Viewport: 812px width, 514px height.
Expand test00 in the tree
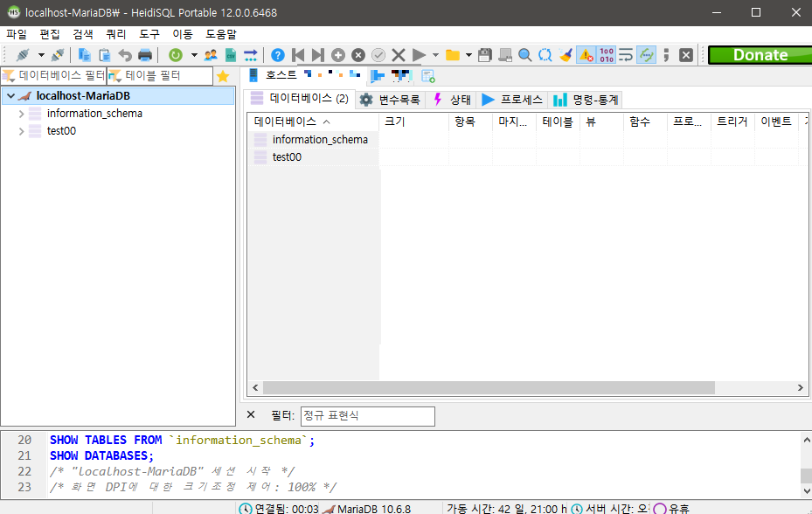point(21,131)
